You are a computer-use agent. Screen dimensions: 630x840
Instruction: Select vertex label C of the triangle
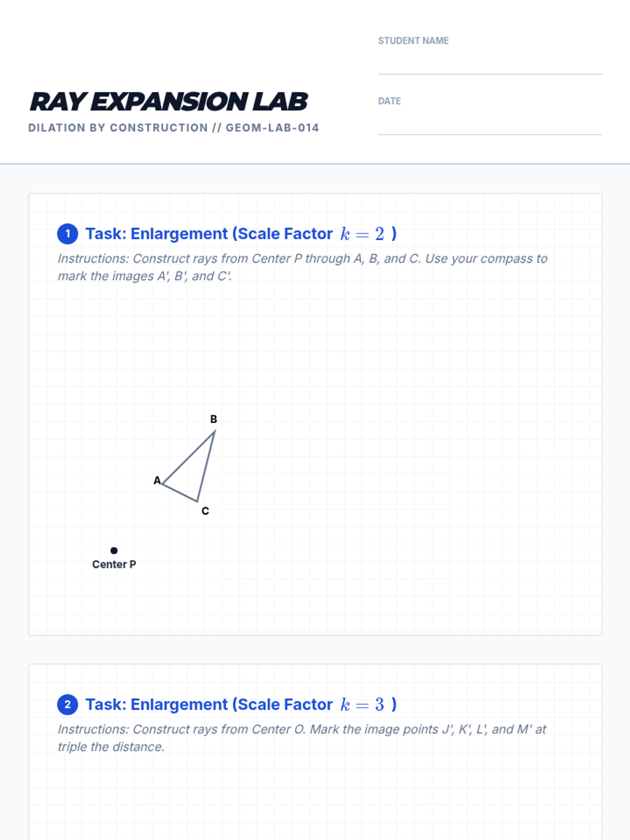click(x=205, y=511)
